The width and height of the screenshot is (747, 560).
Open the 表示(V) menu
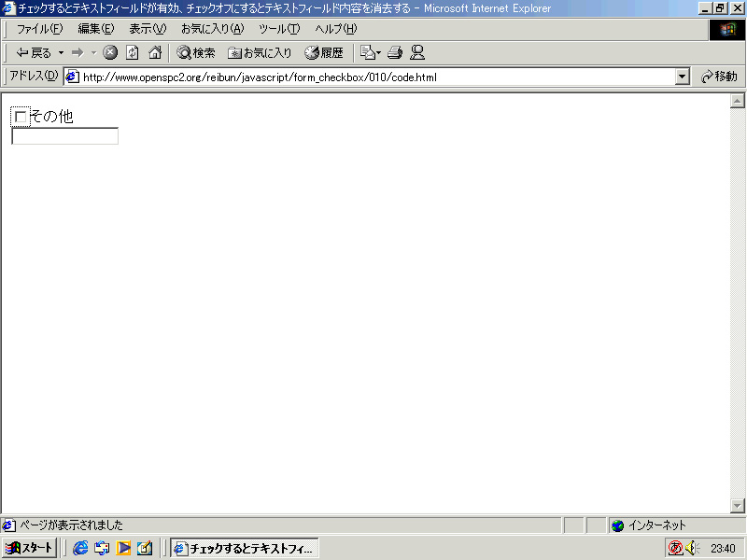click(x=148, y=29)
